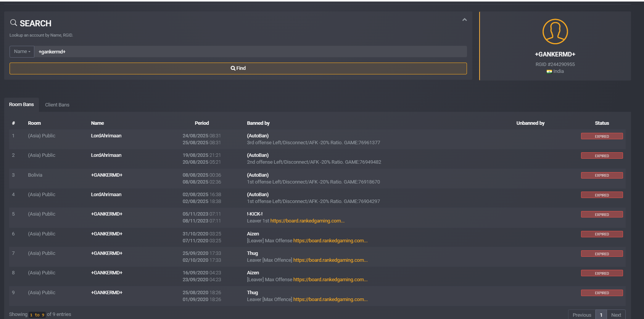Select page 1 in pagination
The height and width of the screenshot is (319, 644).
pos(601,315)
